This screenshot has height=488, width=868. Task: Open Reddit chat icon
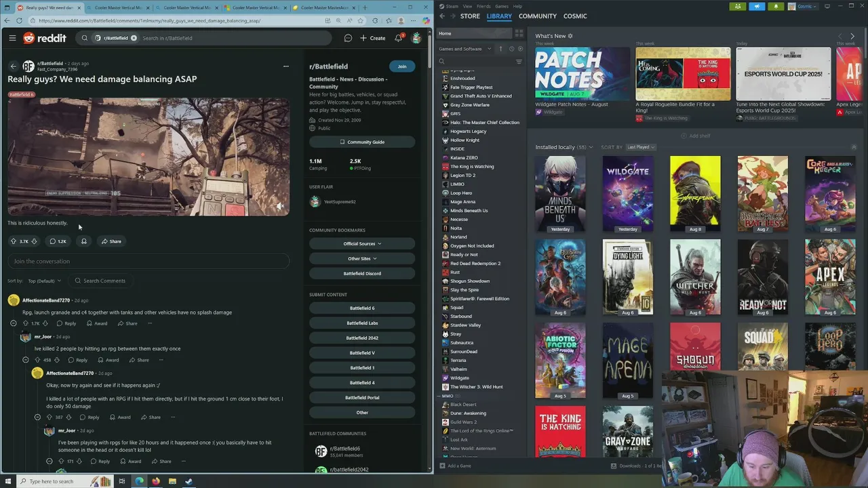348,38
